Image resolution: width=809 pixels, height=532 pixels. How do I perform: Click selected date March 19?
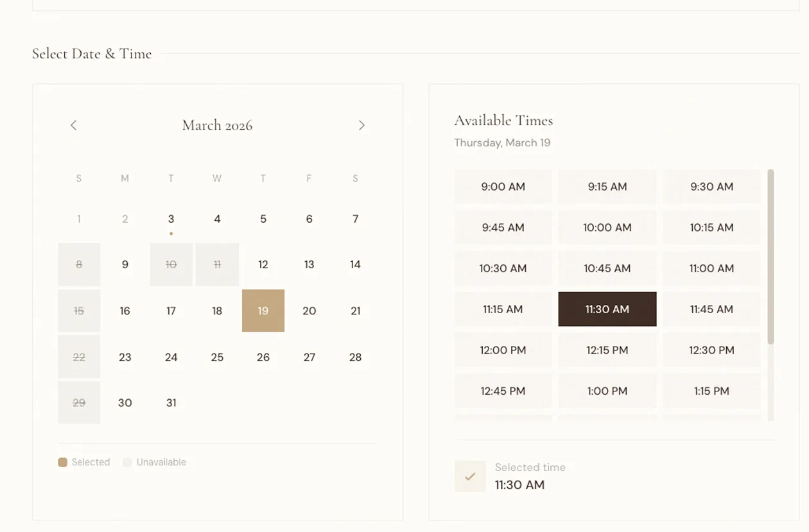coord(263,311)
